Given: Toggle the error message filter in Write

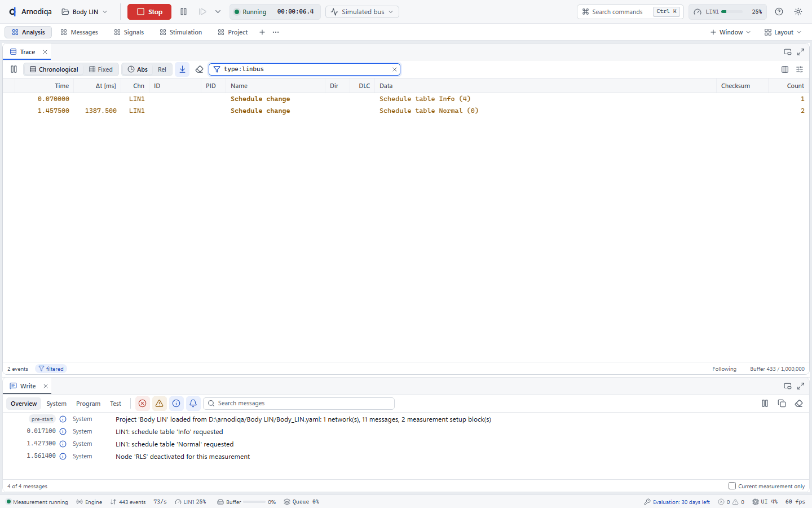Looking at the screenshot, I should 142,403.
